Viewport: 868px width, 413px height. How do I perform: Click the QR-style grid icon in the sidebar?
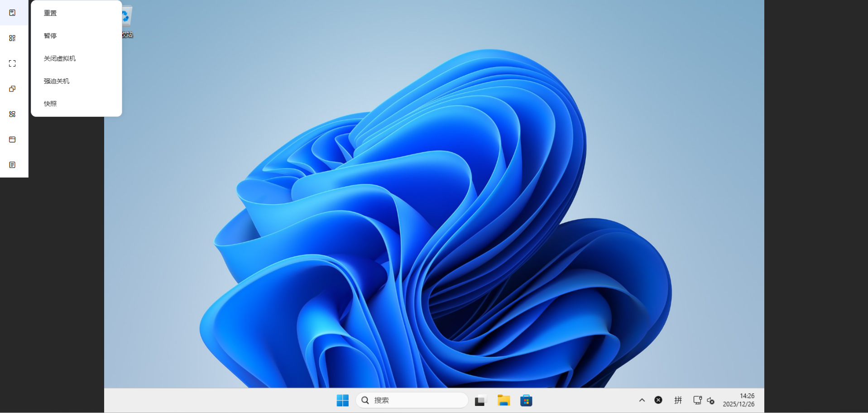(x=12, y=38)
